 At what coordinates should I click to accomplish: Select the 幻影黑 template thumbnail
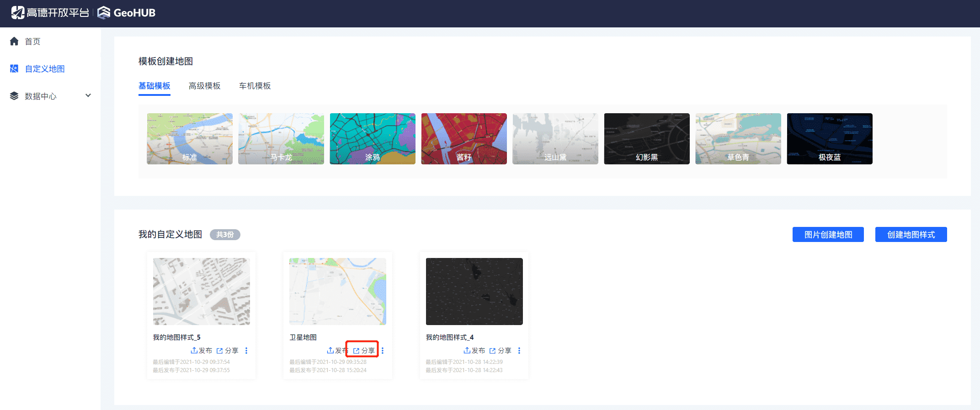point(647,139)
